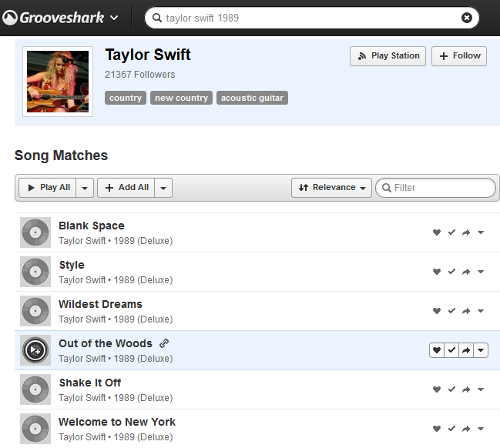The width and height of the screenshot is (500, 448).
Task: Favorite Style with heart icon
Action: click(x=437, y=272)
